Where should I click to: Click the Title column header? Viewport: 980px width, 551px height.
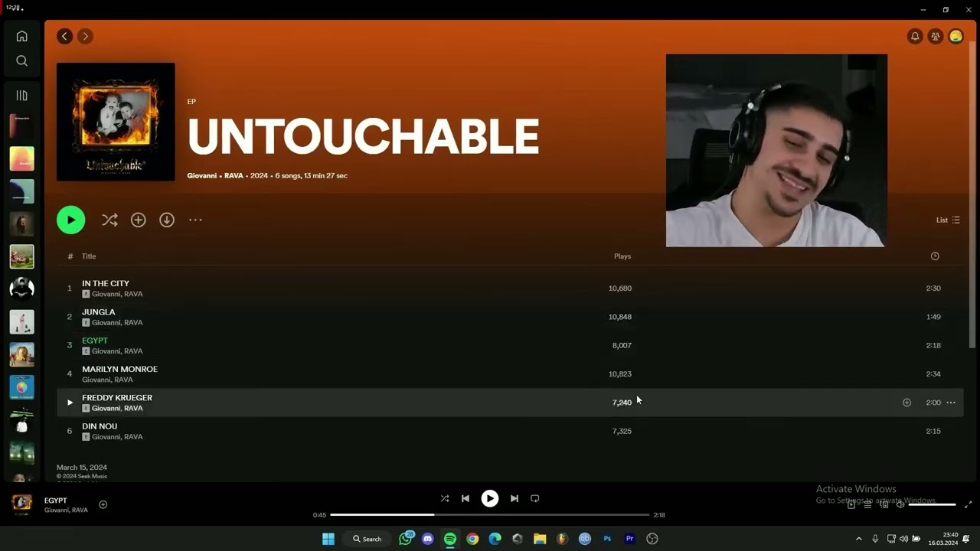[x=89, y=256]
